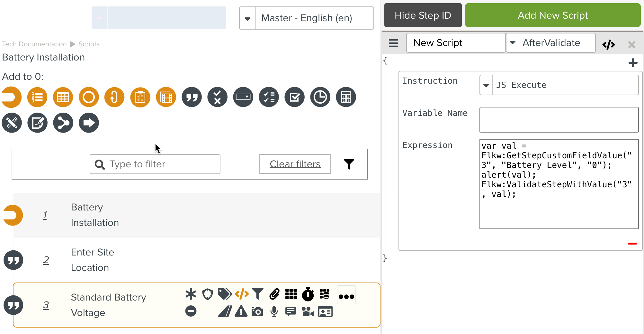
Task: Open the JS Execute instruction dropdown
Action: click(x=486, y=85)
